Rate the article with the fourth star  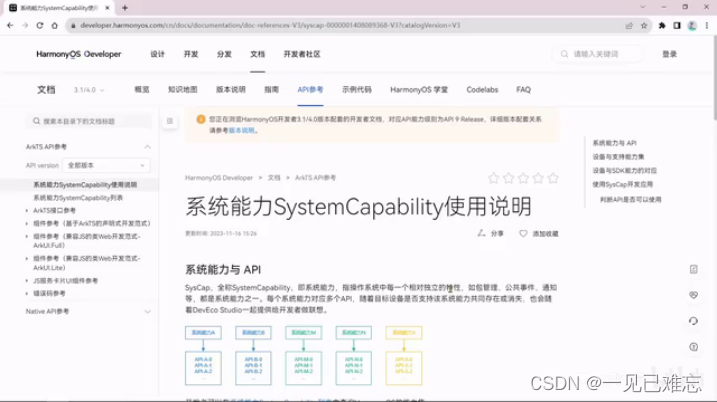(x=538, y=178)
